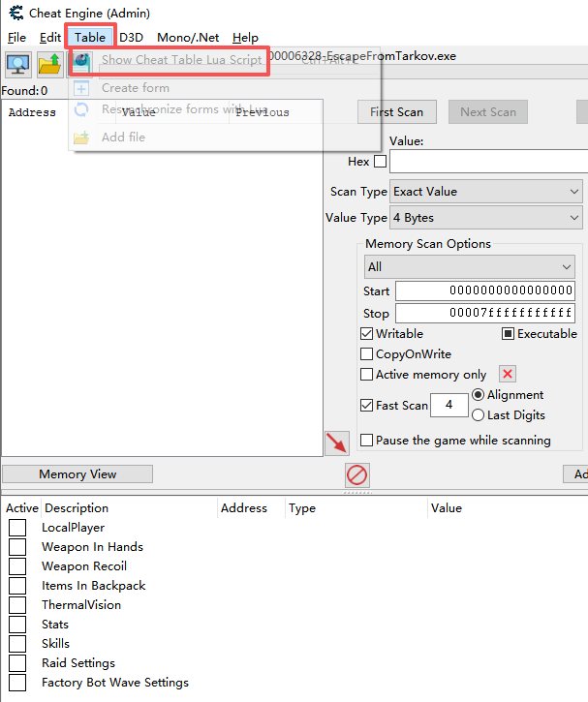The image size is (588, 702).
Task: Enable the CopyOnWrite checkbox
Action: (x=367, y=354)
